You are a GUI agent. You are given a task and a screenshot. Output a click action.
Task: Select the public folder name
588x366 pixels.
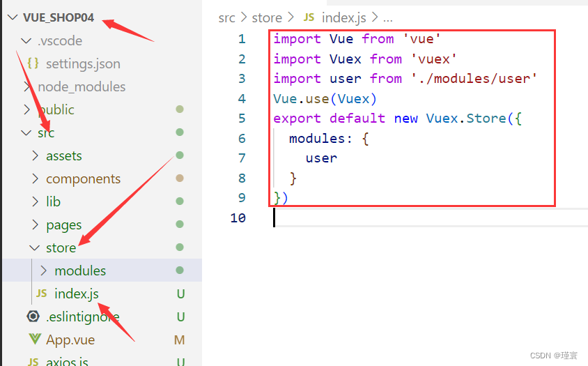[x=56, y=109]
